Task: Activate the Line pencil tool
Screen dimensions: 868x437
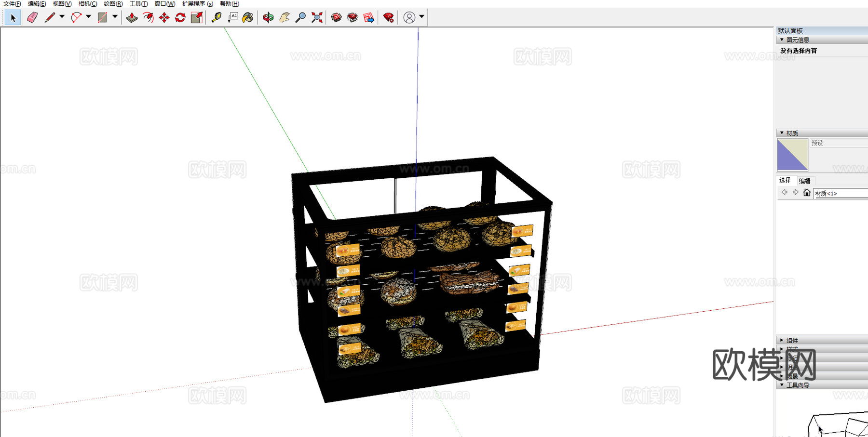Action: click(49, 18)
